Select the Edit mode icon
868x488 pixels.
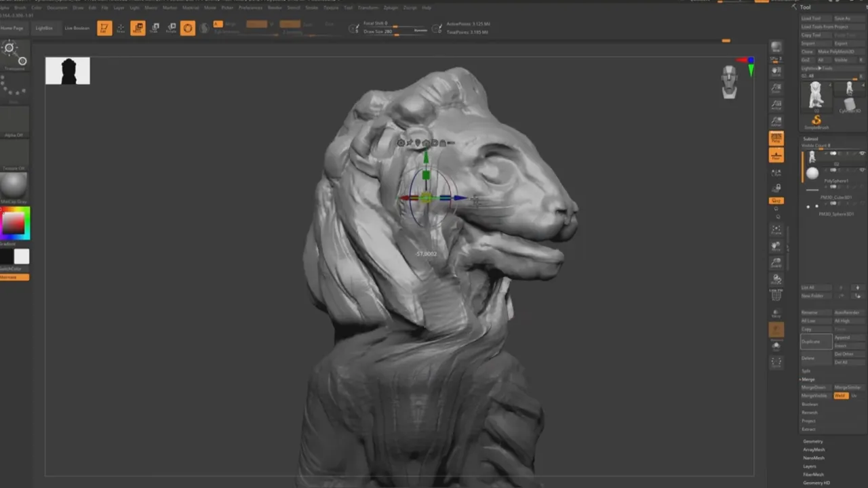104,28
